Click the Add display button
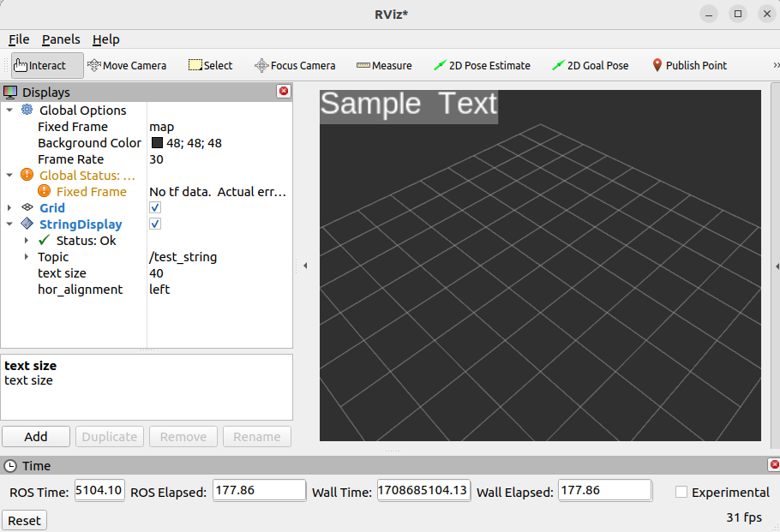Viewport: 780px width, 532px height. coord(35,436)
